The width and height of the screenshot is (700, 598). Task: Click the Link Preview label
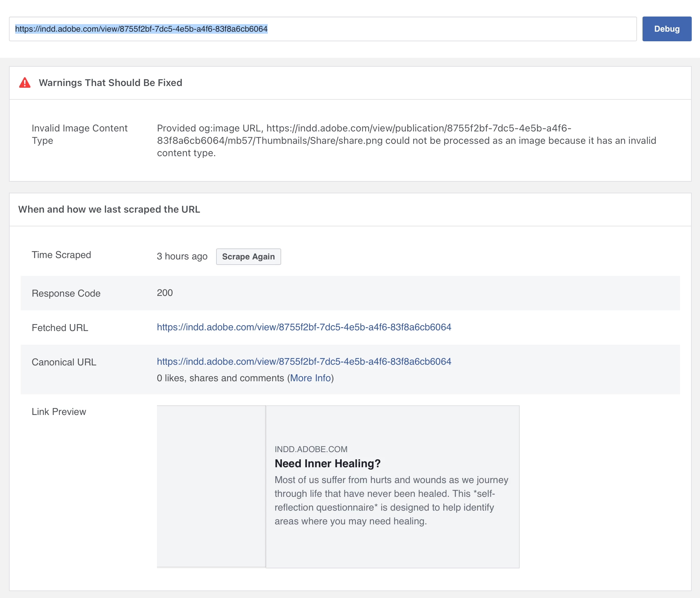point(59,412)
